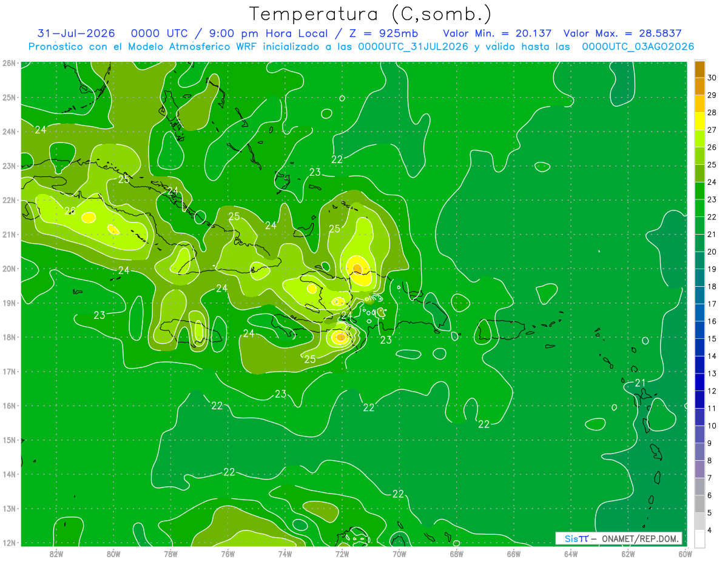
Task: Click the '14N' latitude label
Action: coord(8,474)
